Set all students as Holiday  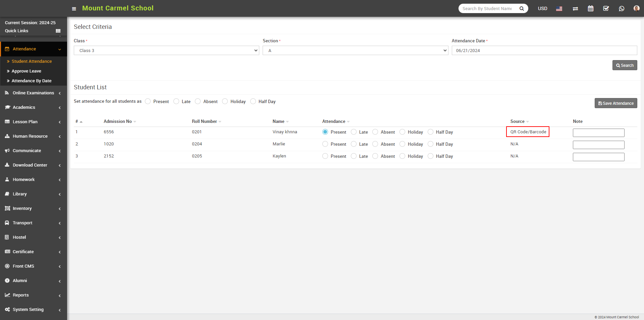click(225, 101)
